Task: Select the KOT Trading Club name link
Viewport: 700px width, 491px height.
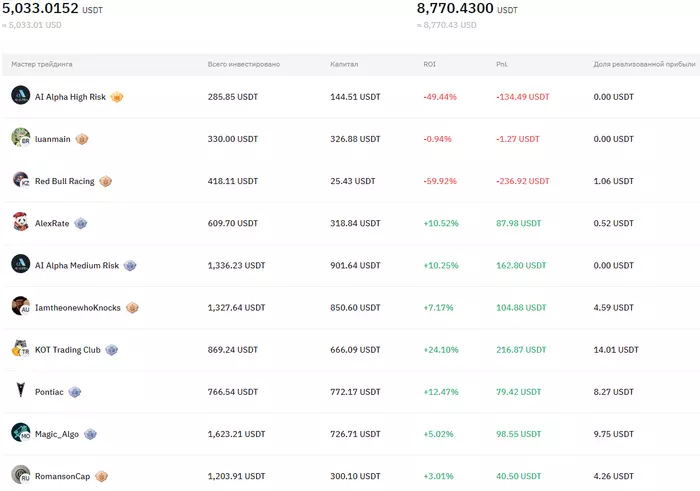Action: tap(69, 350)
